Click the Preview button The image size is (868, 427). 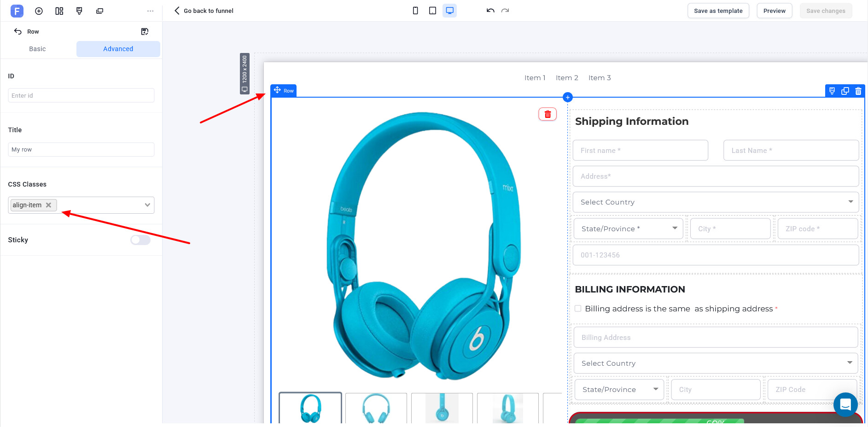pos(774,11)
